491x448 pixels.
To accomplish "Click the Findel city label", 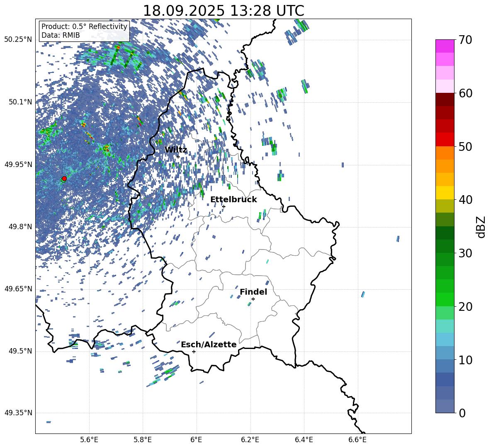I will pos(253,292).
